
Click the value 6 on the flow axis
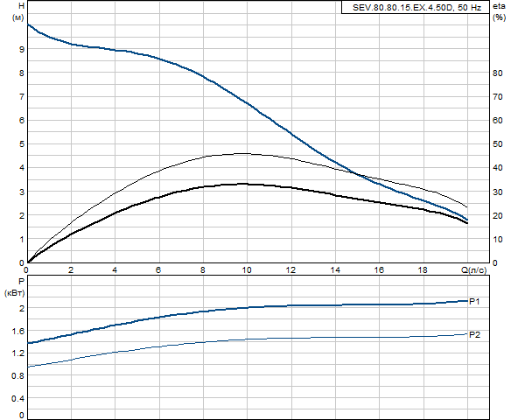click(x=158, y=270)
